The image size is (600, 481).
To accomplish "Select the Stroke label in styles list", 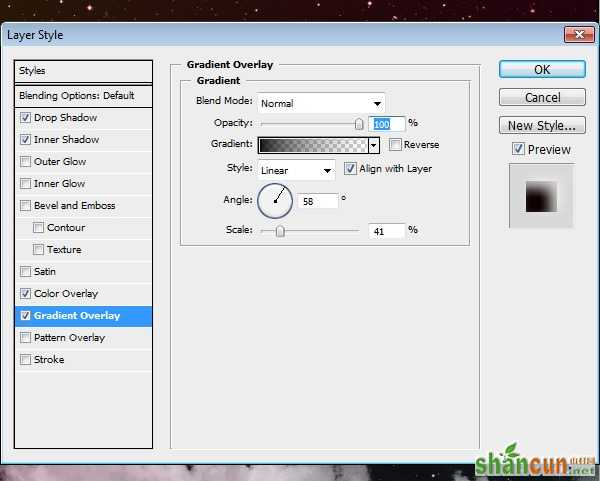I will point(49,360).
